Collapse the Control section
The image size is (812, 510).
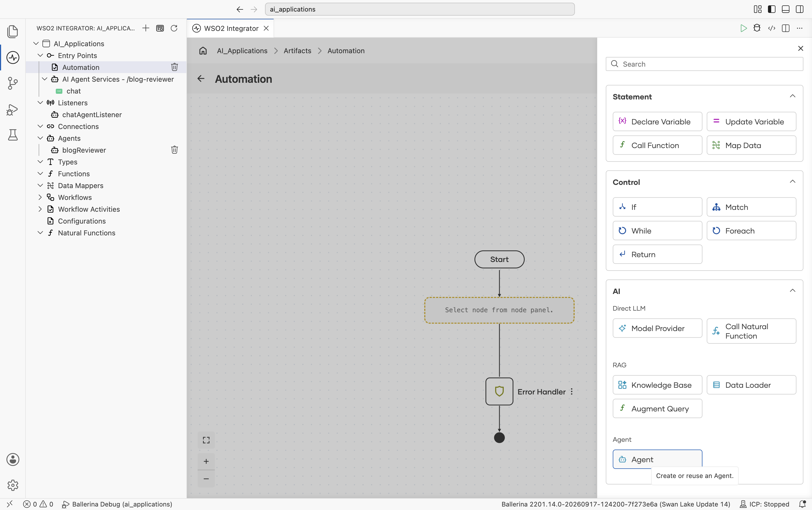point(792,181)
